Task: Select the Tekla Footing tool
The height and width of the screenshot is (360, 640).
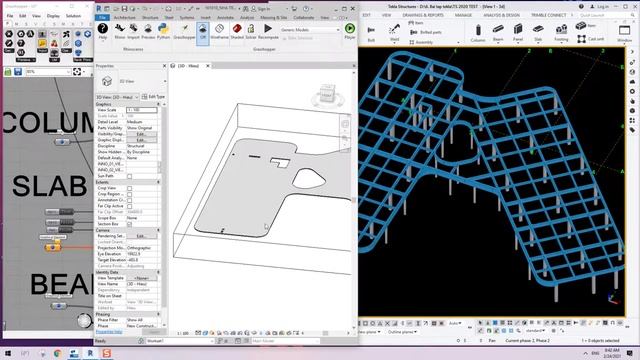Action: (x=561, y=33)
